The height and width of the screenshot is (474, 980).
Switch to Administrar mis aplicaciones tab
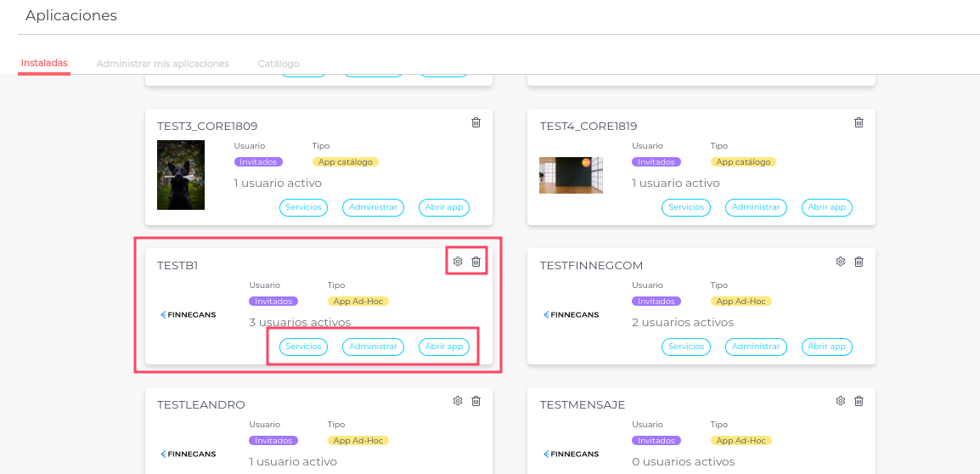point(162,64)
